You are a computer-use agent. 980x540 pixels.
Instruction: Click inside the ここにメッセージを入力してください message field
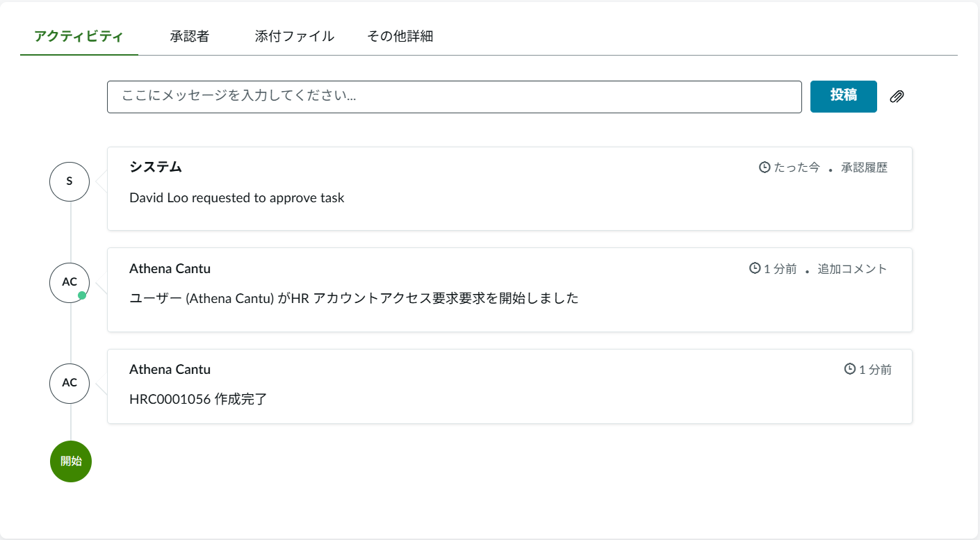tap(454, 97)
